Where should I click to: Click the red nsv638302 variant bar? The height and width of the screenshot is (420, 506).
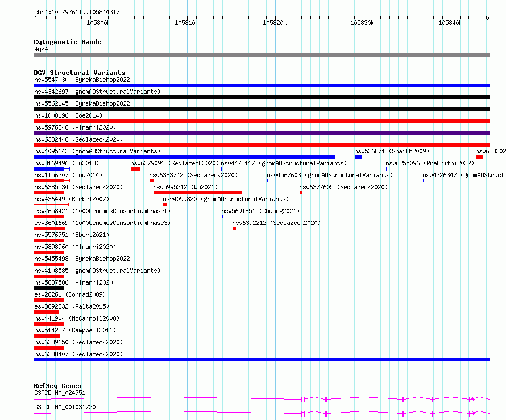click(479, 157)
